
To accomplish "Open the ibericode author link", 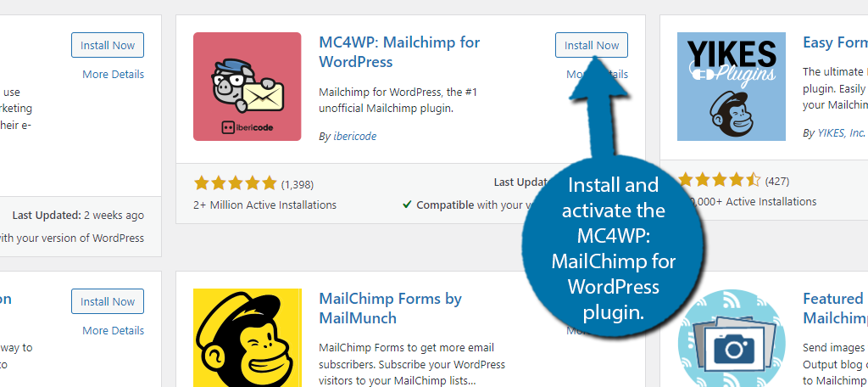I will click(355, 136).
